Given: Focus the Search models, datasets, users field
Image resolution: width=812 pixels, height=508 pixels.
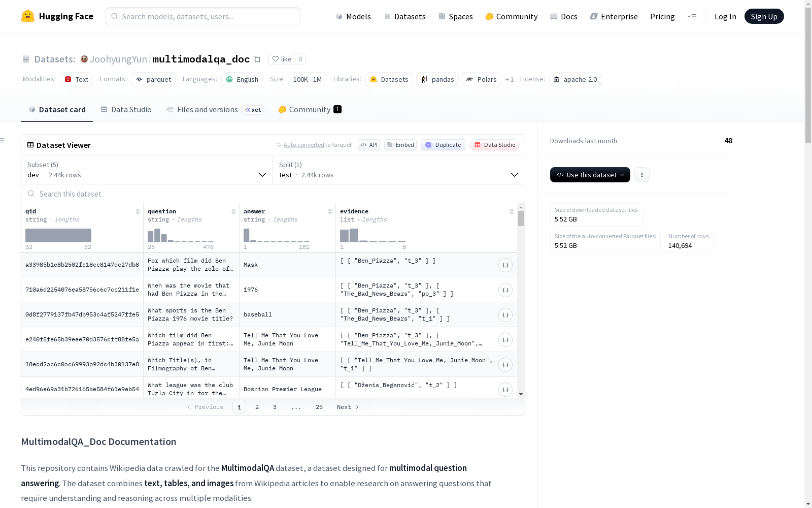Looking at the screenshot, I should pos(203,16).
